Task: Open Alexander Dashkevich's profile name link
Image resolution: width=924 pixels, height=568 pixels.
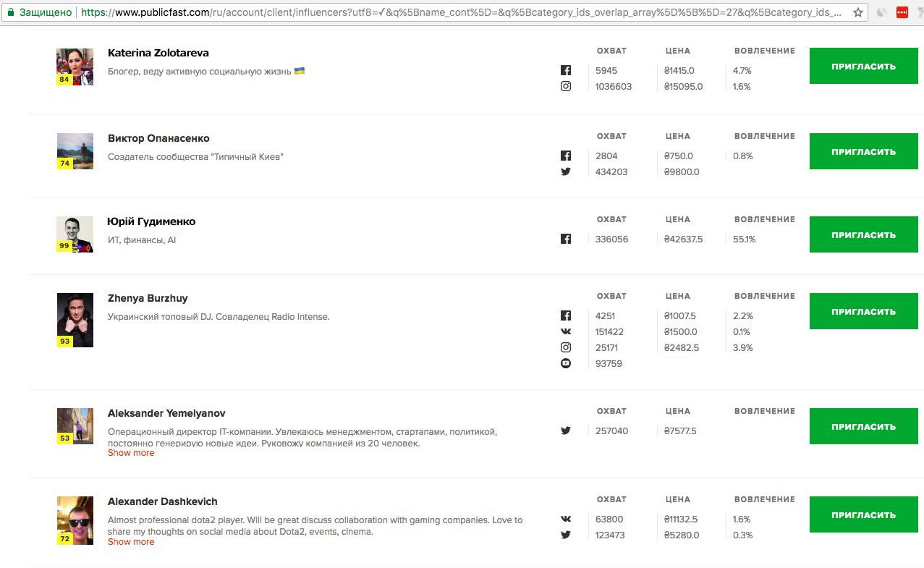Action: coord(163,501)
